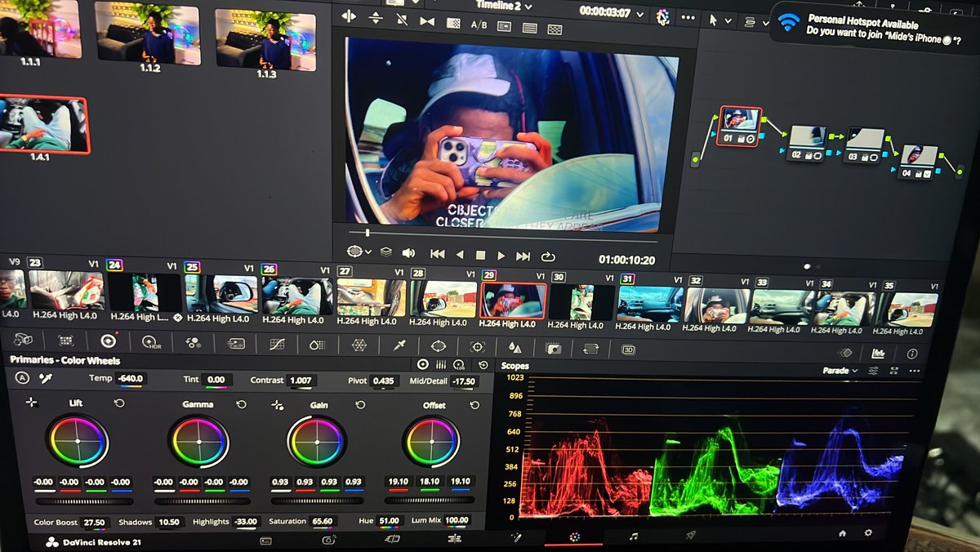Screen dimensions: 980x552
Task: Open the viewer three-dots options menu
Action: (x=688, y=18)
